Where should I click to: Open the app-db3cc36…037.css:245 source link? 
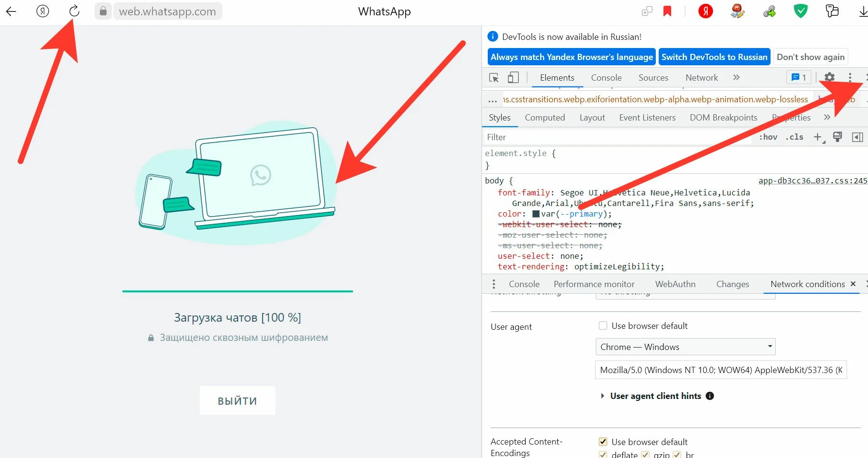pos(813,181)
